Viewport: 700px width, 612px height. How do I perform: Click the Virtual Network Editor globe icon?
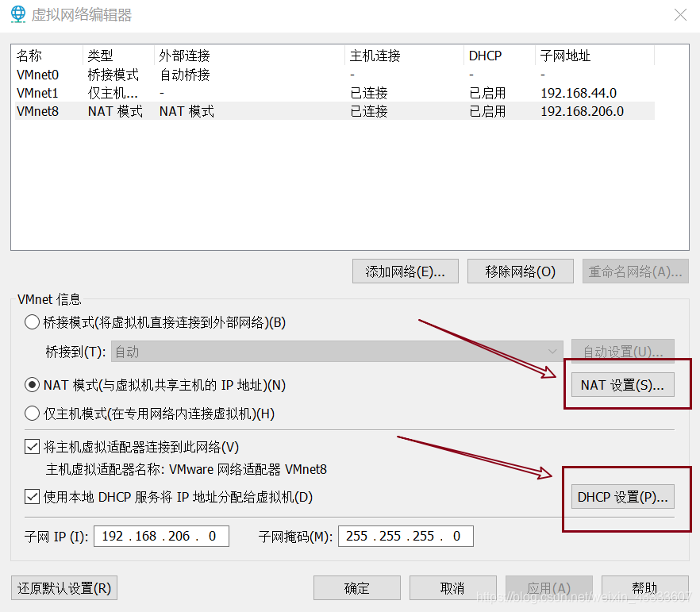(17, 14)
